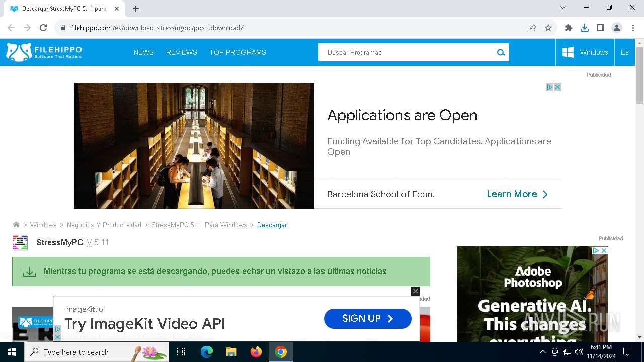The width and height of the screenshot is (644, 362).
Task: Toggle Chrome side panel
Action: [601, 28]
